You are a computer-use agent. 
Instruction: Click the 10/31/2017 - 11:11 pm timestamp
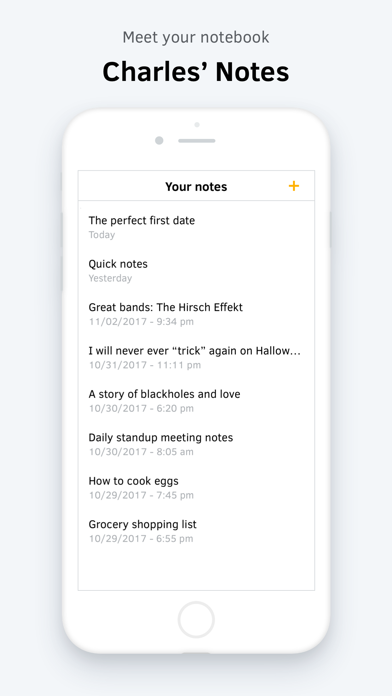click(145, 365)
